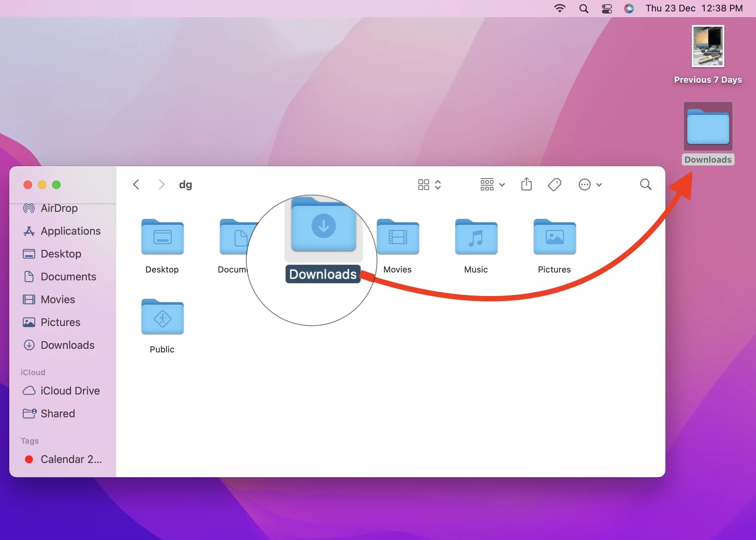Screen dimensions: 756x540
Task: Click the more options ellipsis menu
Action: pos(584,184)
